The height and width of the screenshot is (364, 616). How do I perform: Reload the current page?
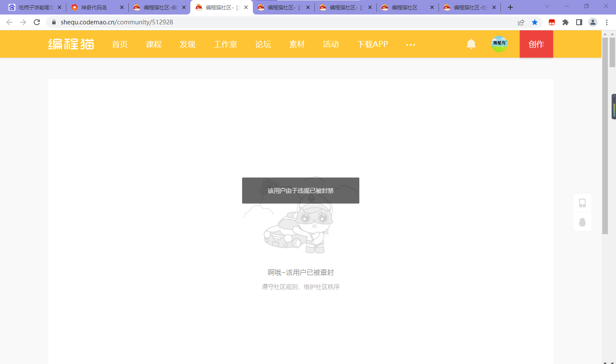37,22
